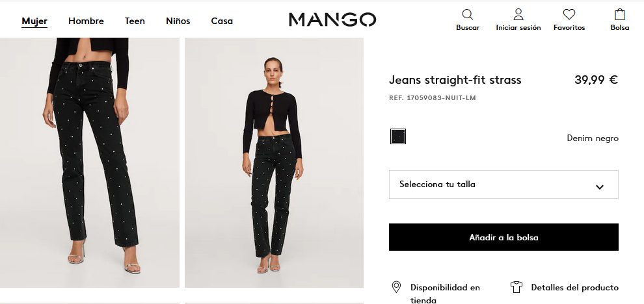Screen dimensions: 644x304
Task: Click the Iniciar sesión person icon
Action: [x=518, y=14]
